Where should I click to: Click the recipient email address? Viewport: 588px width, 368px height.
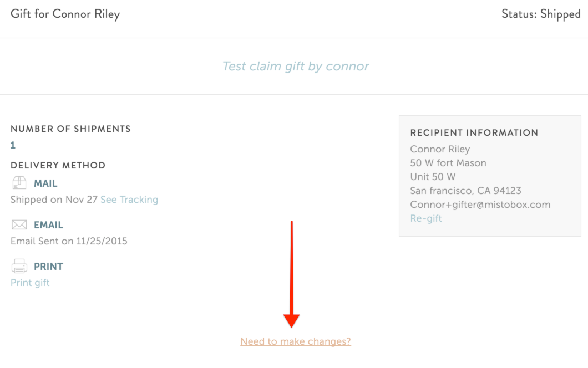(480, 205)
